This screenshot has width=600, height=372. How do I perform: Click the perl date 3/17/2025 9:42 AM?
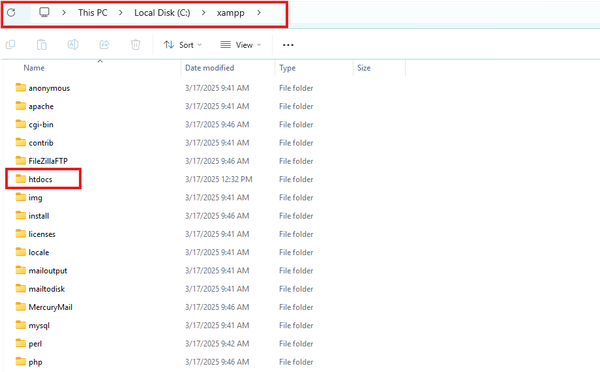tap(217, 344)
